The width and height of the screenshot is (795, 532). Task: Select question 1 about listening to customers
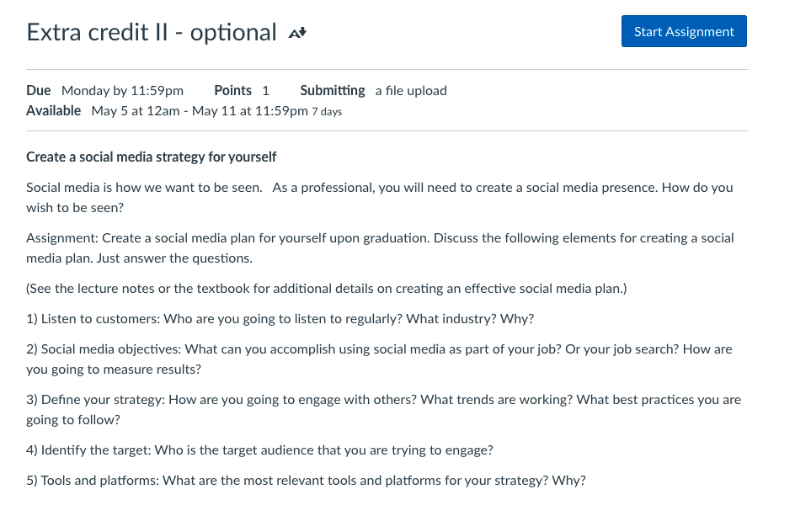(280, 318)
